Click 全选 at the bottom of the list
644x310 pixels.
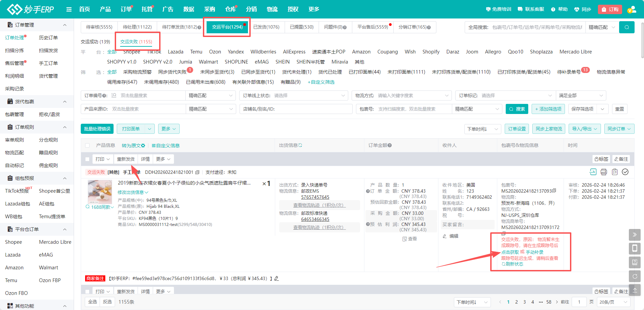tap(93, 302)
